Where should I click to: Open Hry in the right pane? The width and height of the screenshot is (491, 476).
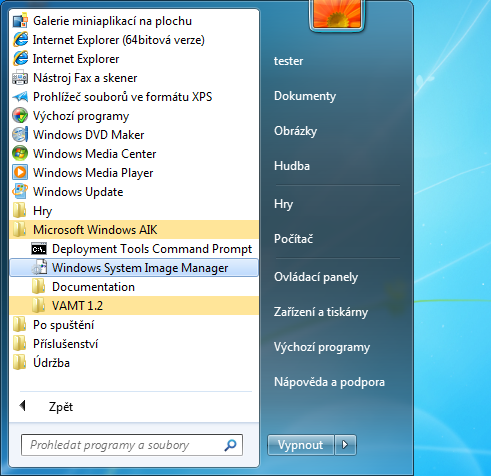283,204
